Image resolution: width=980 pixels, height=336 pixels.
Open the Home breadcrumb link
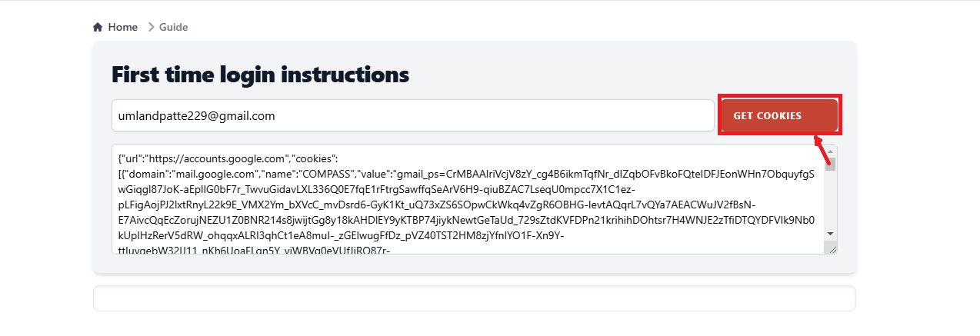(122, 28)
